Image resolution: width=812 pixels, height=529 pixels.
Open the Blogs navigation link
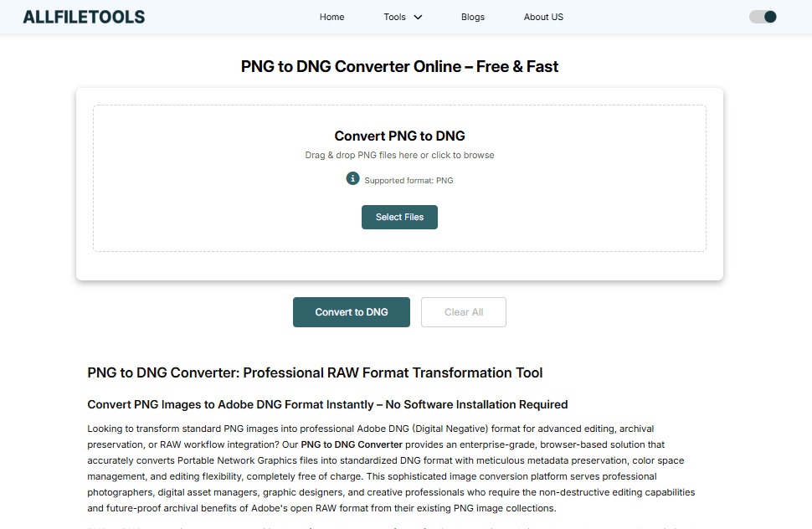tap(472, 17)
